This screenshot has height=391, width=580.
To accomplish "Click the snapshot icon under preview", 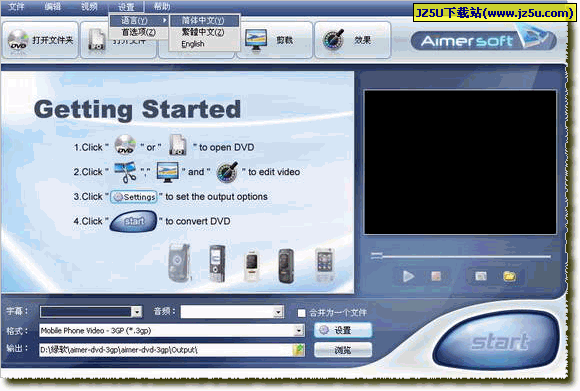I will click(x=480, y=276).
